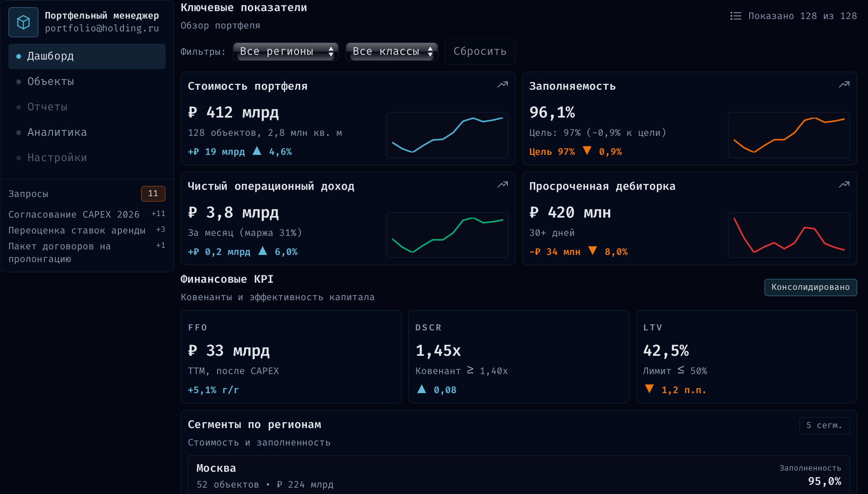Click the trend icon on Стоимость портфеля card

[503, 85]
